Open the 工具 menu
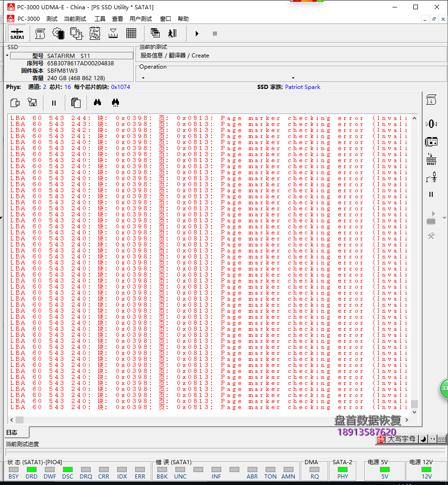Screen dimensions: 448x485 click(x=100, y=19)
